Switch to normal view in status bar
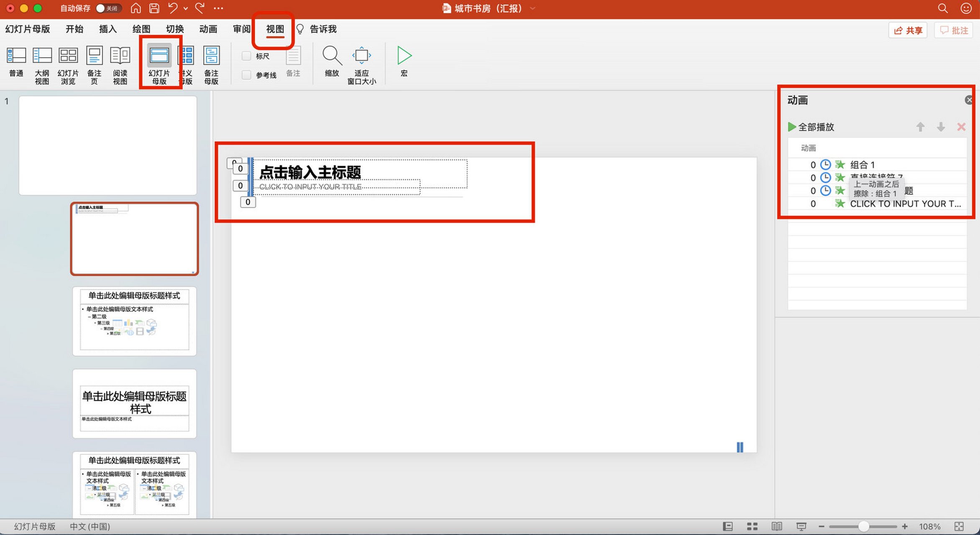Viewport: 980px width, 535px height. (728, 526)
